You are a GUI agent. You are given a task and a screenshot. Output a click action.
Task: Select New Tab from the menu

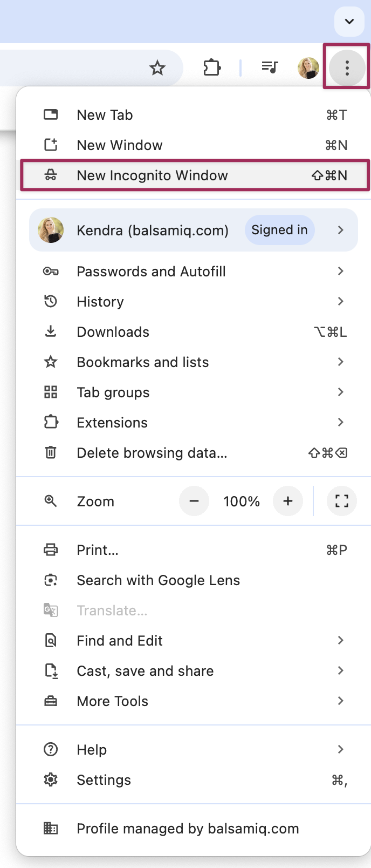(105, 115)
